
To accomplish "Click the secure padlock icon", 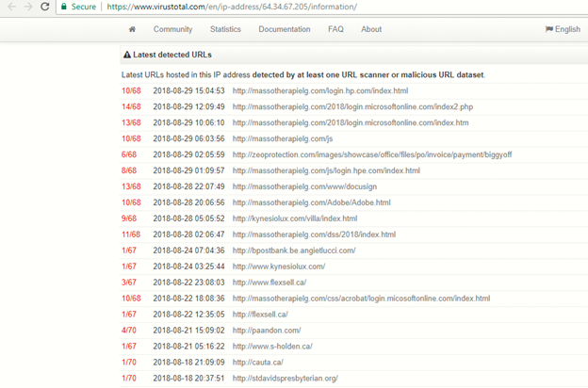I will coord(64,7).
